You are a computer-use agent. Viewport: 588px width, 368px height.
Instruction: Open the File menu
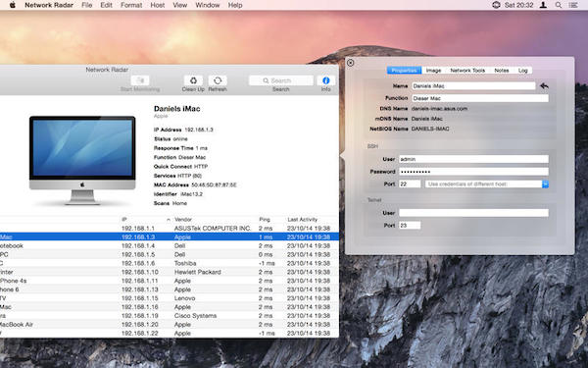pos(86,5)
